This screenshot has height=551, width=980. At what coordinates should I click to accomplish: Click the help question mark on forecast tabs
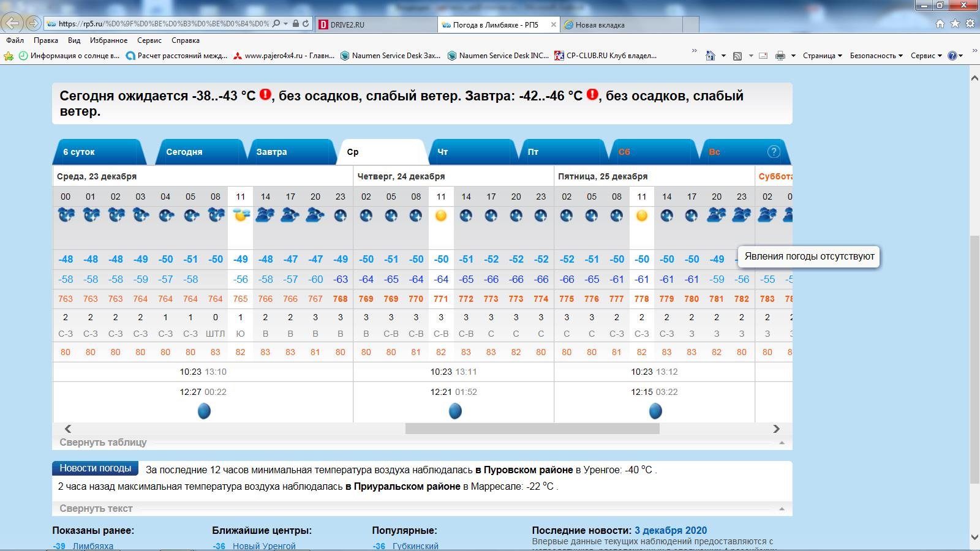(x=774, y=152)
